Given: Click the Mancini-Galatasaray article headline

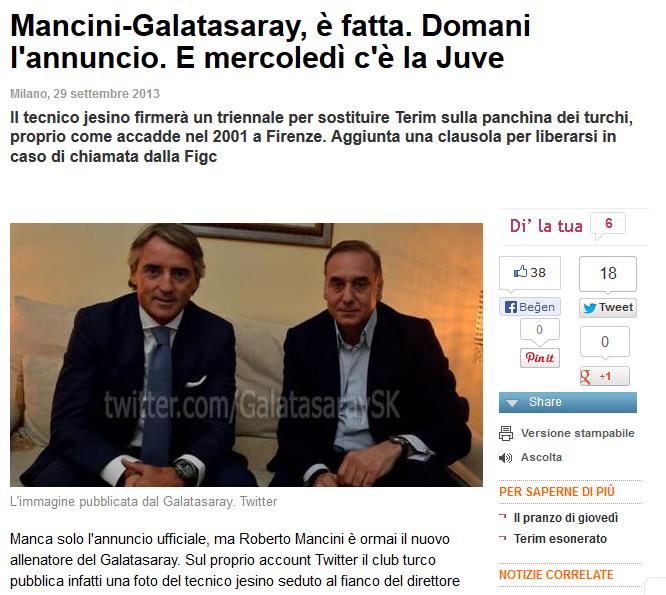Looking at the screenshot, I should [x=270, y=41].
